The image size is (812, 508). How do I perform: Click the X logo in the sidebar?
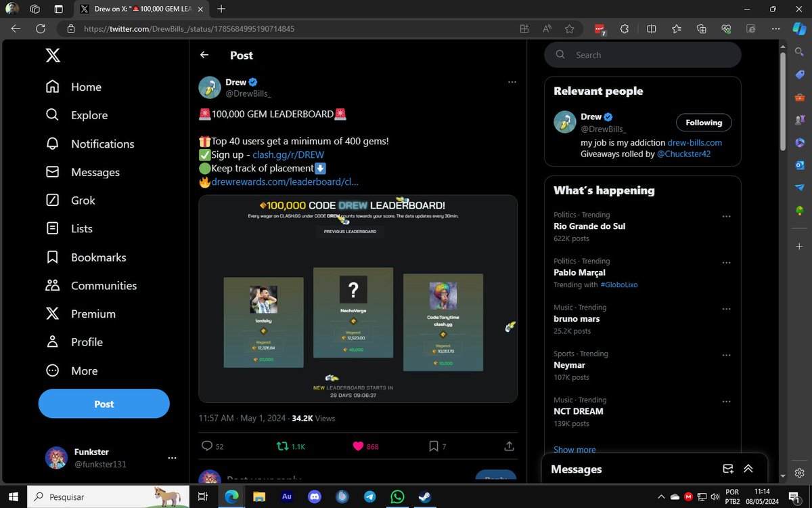point(53,56)
